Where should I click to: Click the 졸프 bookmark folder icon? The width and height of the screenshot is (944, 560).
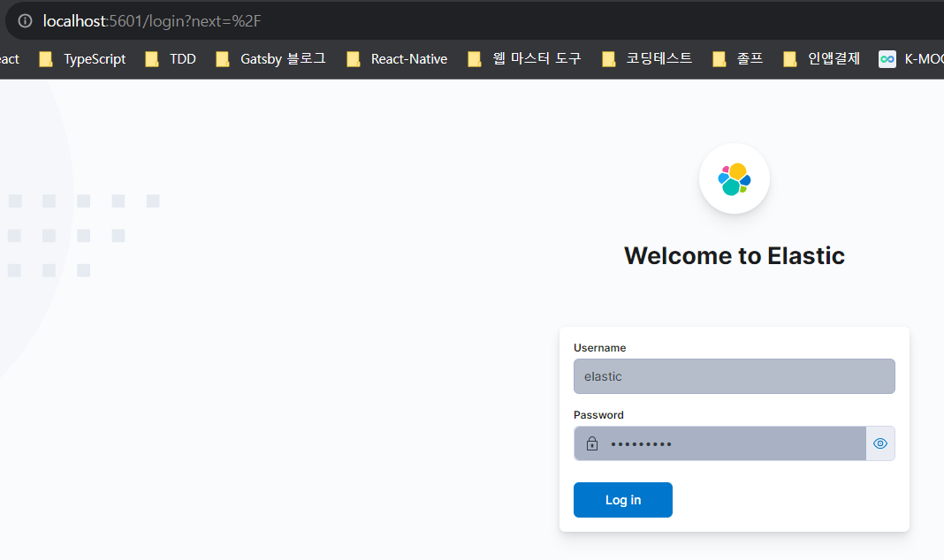720,59
